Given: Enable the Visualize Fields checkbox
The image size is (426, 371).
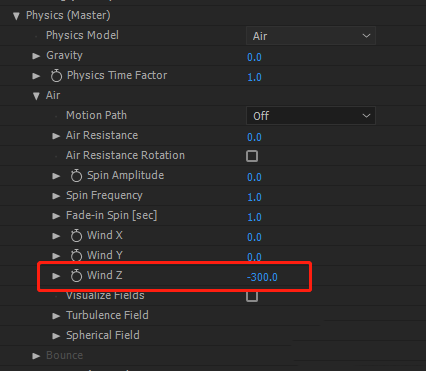Looking at the screenshot, I should (x=252, y=296).
